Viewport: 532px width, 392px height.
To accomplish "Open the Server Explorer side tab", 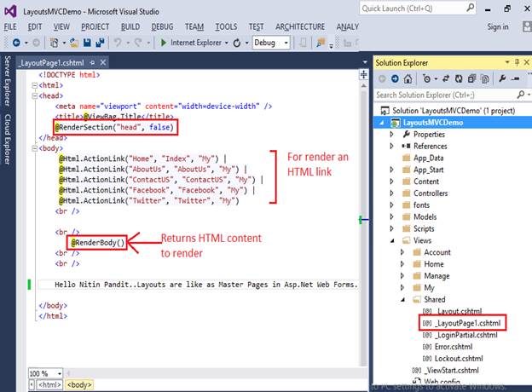I will pos(7,81).
